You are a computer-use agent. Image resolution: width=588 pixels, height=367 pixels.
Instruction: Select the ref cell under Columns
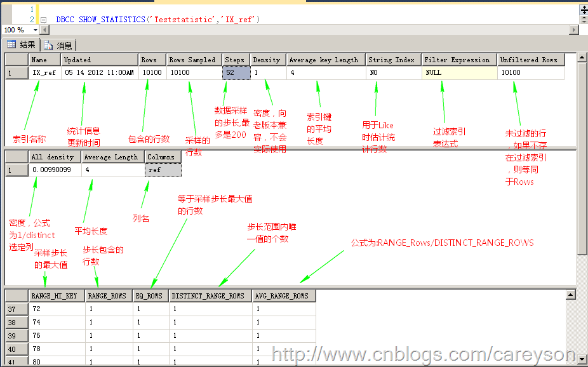(x=163, y=170)
